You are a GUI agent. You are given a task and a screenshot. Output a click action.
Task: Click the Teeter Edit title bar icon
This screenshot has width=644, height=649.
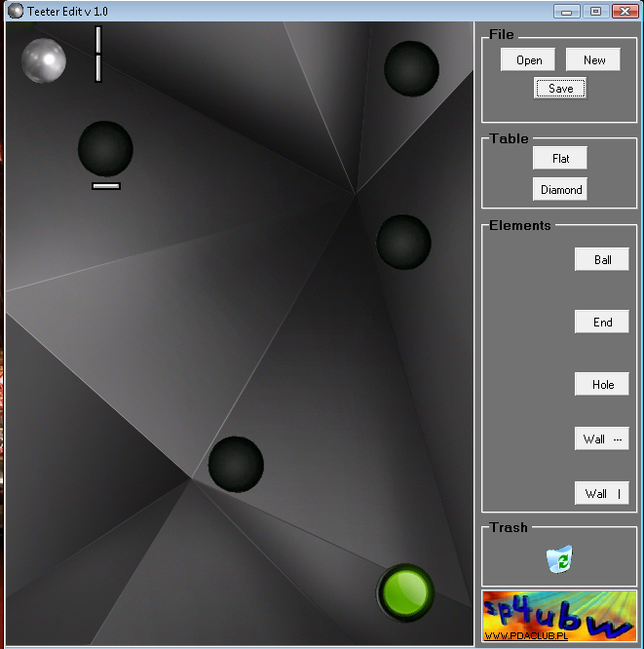[x=15, y=11]
